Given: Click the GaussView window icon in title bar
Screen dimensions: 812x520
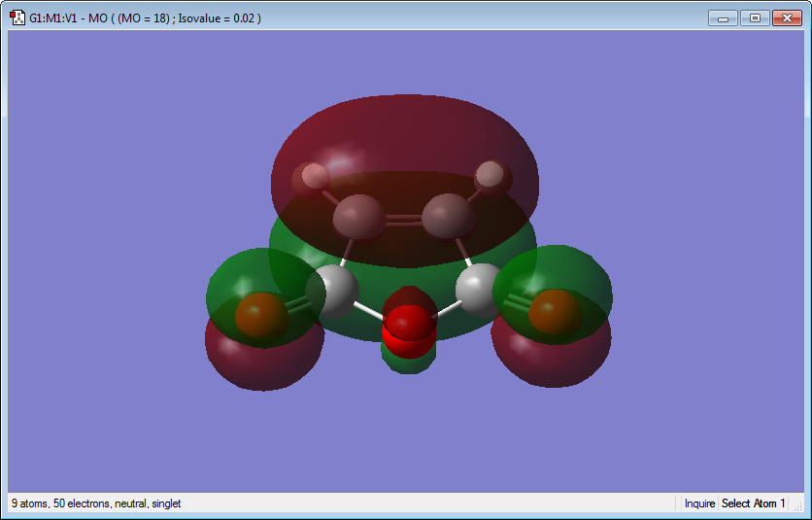Looking at the screenshot, I should click(17, 17).
